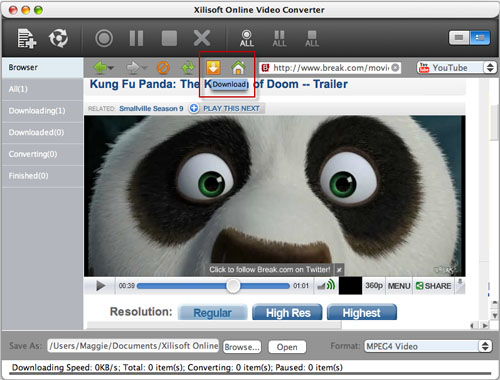
Task: Stop the selected task
Action: [169, 38]
